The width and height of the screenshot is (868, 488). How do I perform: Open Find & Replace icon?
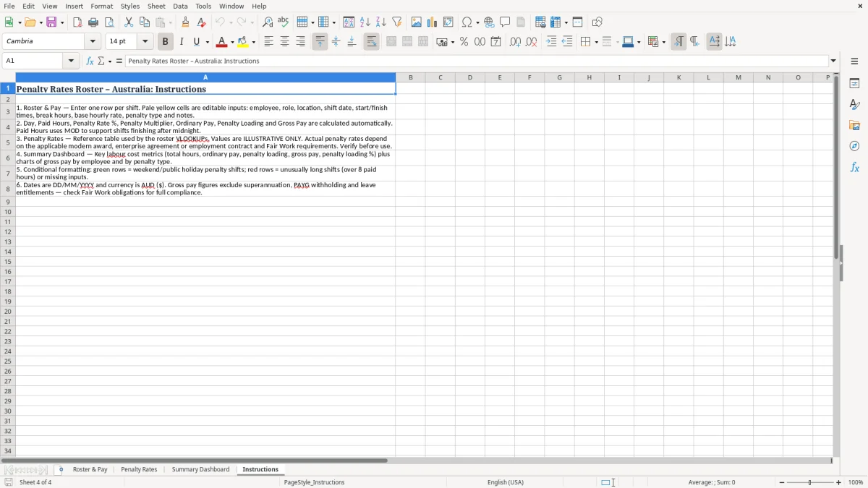coord(268,22)
